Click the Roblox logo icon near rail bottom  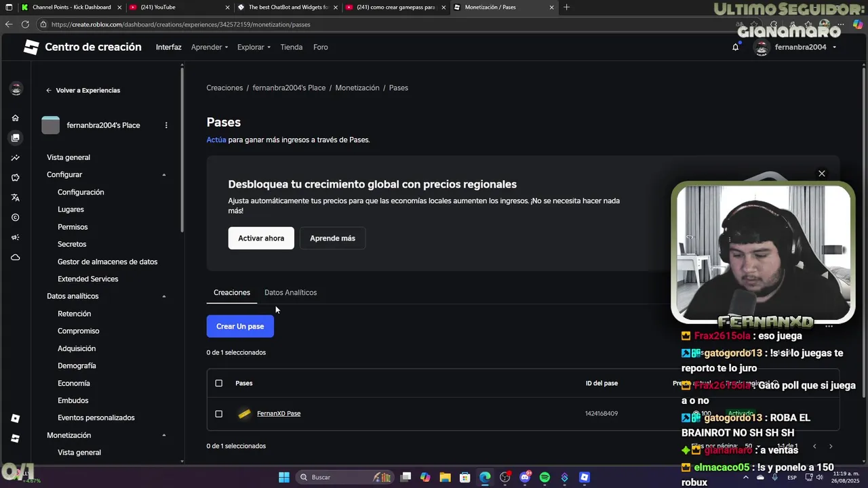click(x=15, y=418)
